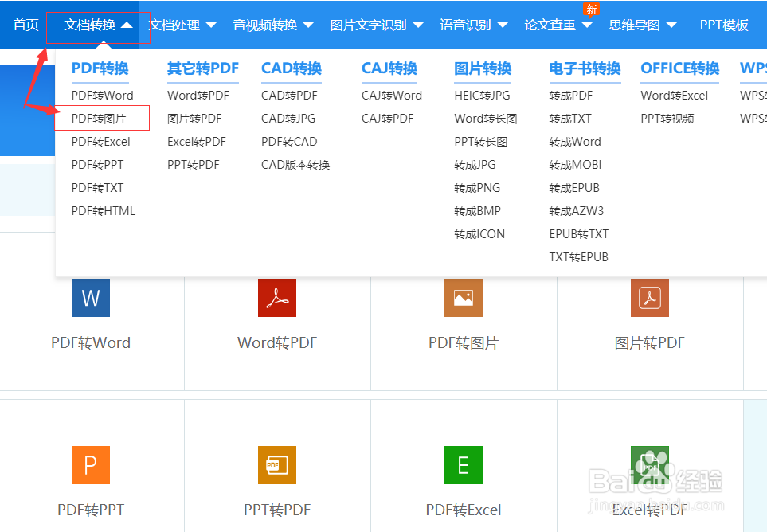Open 图片转PDF using its orange icon
Viewport: 767px width, 532px height.
click(x=649, y=298)
